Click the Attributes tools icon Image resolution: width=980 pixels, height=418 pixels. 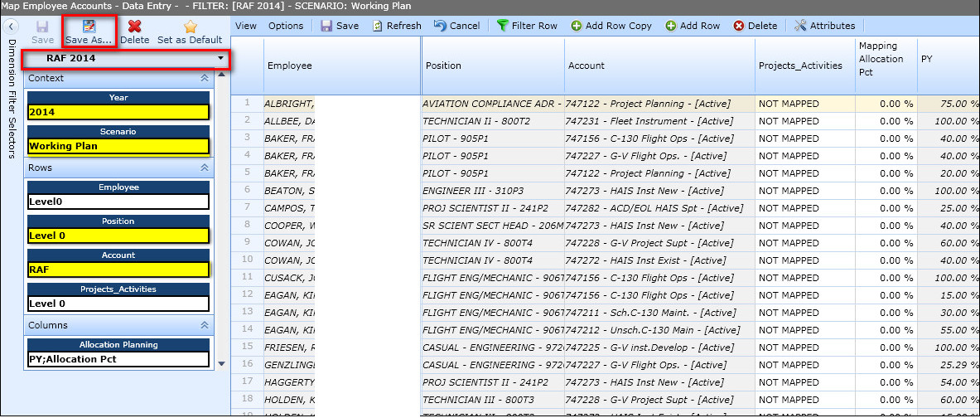click(800, 26)
